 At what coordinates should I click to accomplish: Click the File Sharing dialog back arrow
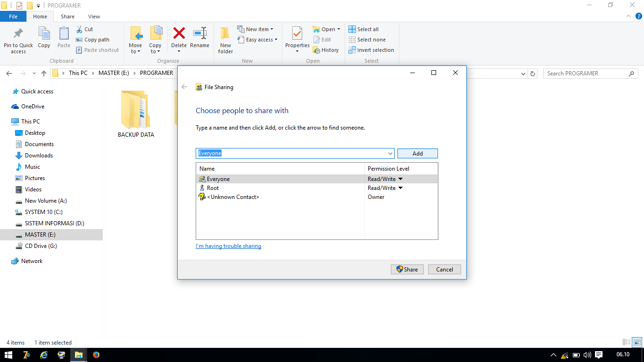[x=185, y=87]
